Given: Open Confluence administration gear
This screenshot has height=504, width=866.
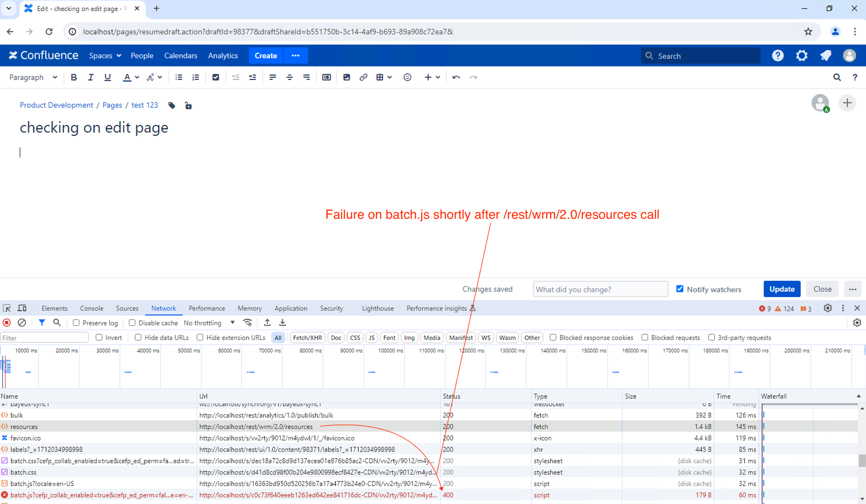Looking at the screenshot, I should tap(802, 56).
